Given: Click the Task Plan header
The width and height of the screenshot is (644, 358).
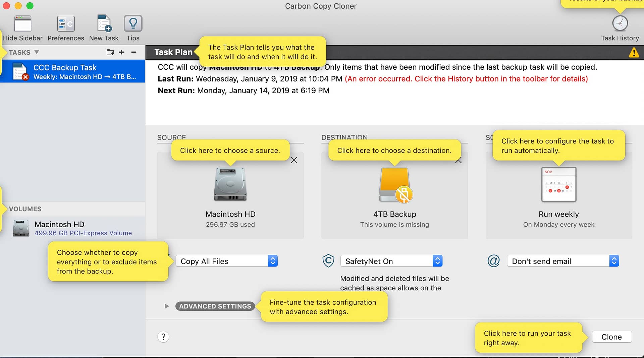Looking at the screenshot, I should [x=173, y=52].
